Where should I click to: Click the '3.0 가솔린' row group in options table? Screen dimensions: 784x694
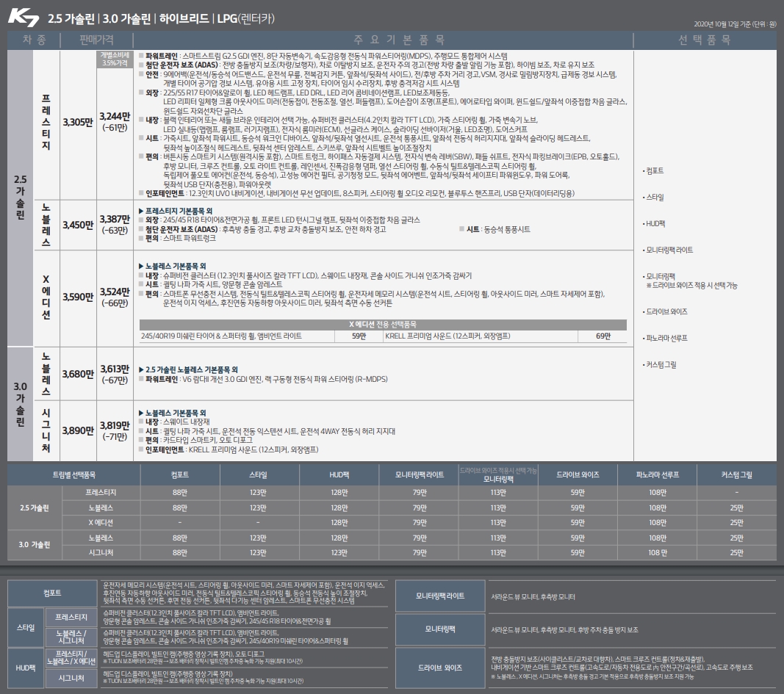(x=34, y=545)
